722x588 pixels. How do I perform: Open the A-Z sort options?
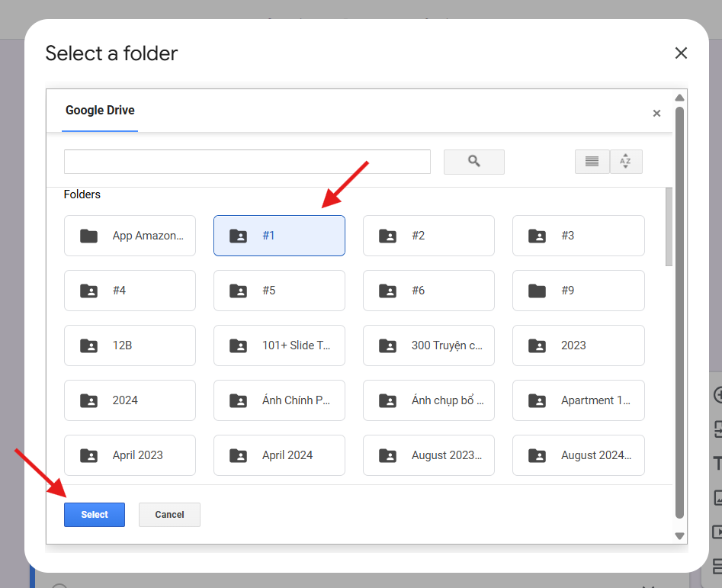click(625, 162)
